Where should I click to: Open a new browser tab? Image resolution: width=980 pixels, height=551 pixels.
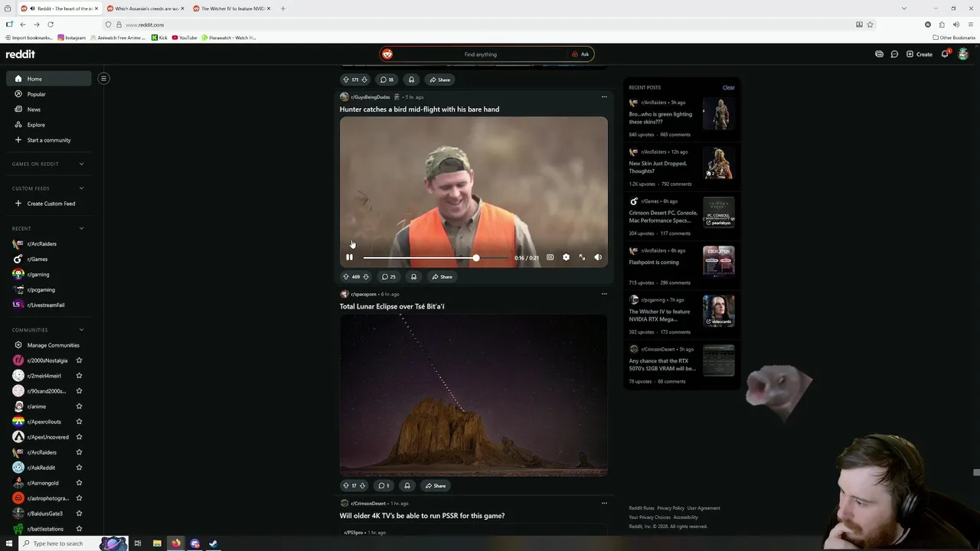coord(283,8)
